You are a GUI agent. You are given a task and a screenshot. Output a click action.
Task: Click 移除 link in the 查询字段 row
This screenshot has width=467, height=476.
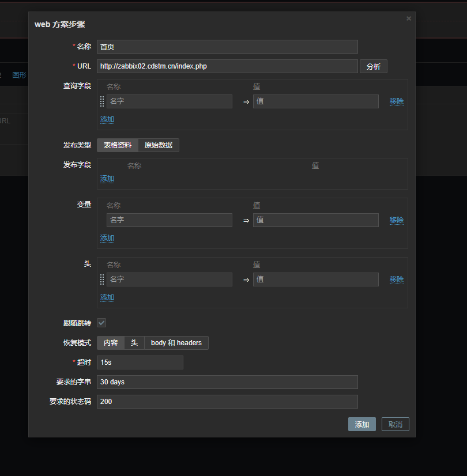[396, 101]
